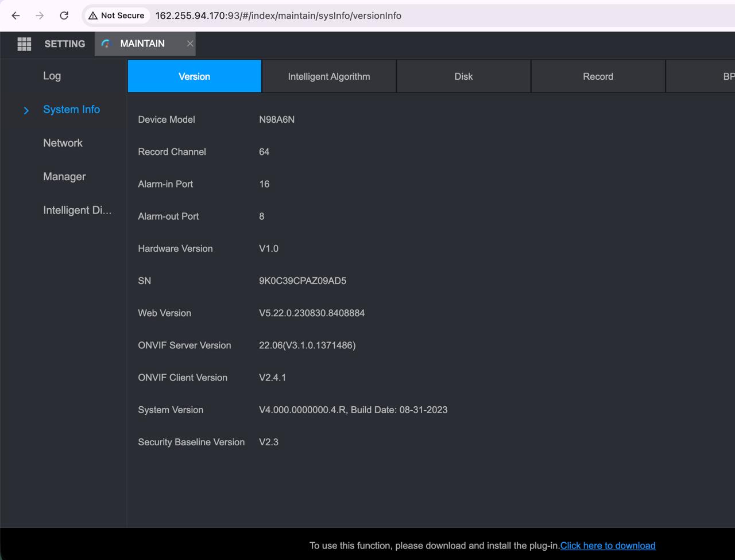Click the Web Version value V5.22.0.230830.8408884
Image resolution: width=735 pixels, height=560 pixels.
[312, 313]
